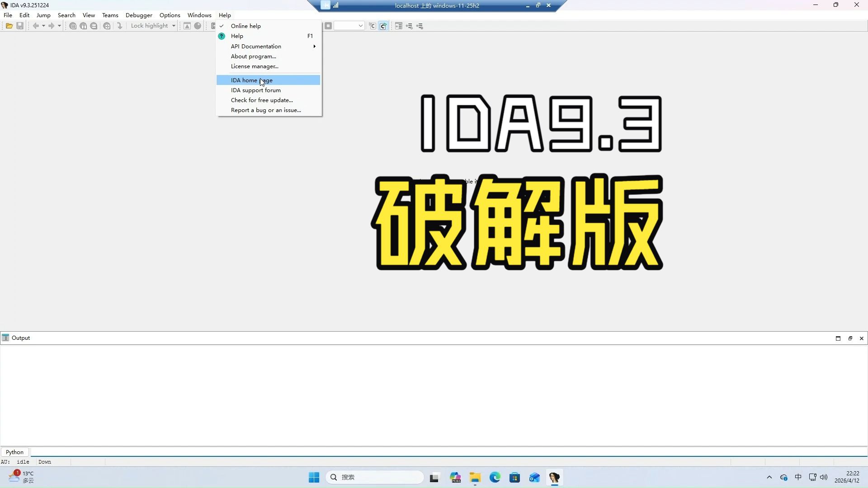
Task: Click the Open file folder icon
Action: pyautogui.click(x=9, y=26)
